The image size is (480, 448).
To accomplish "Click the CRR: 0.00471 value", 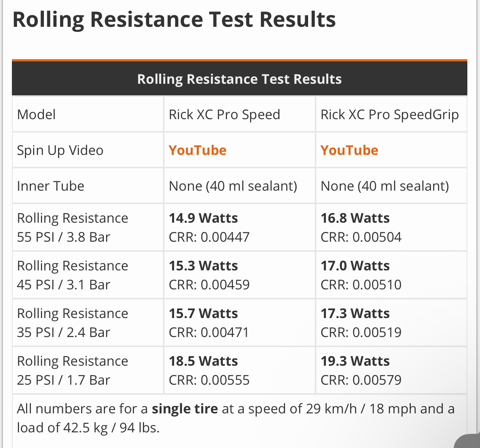I will coord(209,332).
